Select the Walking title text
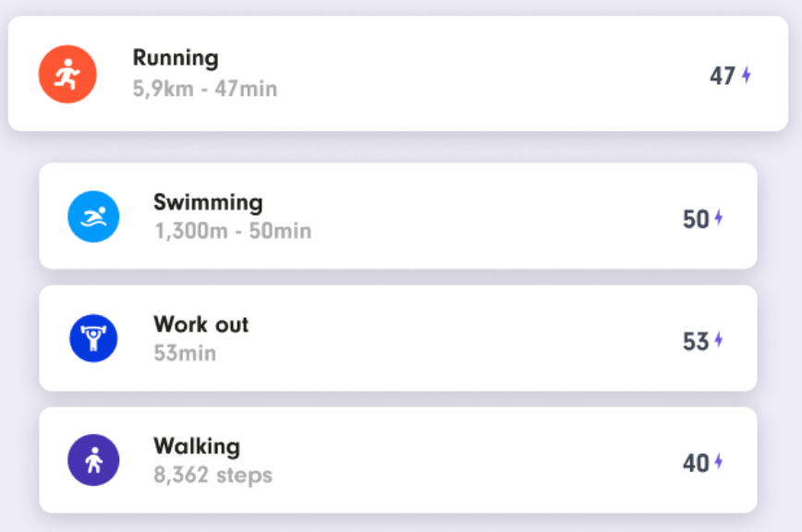802x532 pixels. point(196,446)
